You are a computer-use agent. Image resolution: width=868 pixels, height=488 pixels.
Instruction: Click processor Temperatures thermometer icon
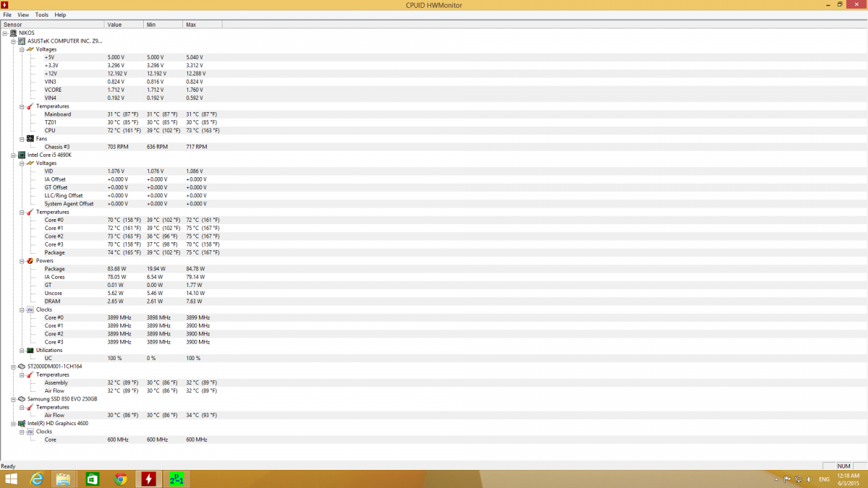point(30,212)
